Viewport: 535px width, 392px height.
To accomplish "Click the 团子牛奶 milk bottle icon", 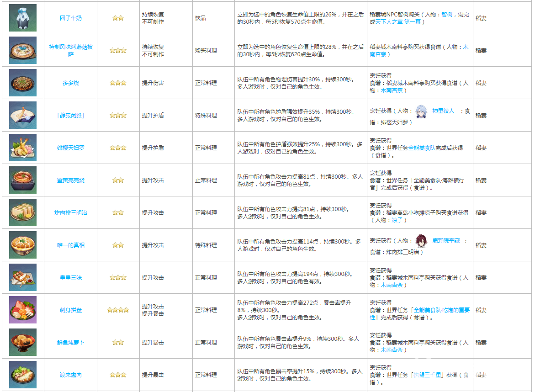I will tap(22, 18).
